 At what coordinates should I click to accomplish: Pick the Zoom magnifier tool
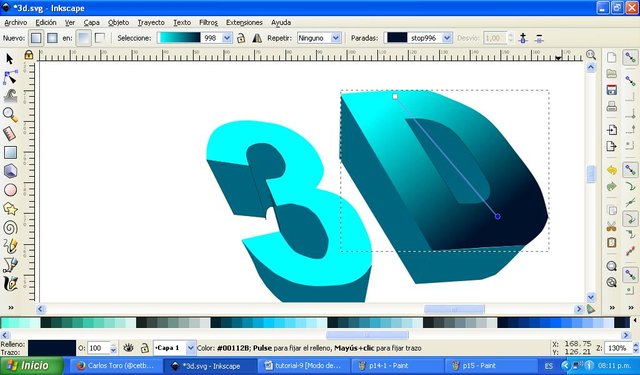click(10, 115)
